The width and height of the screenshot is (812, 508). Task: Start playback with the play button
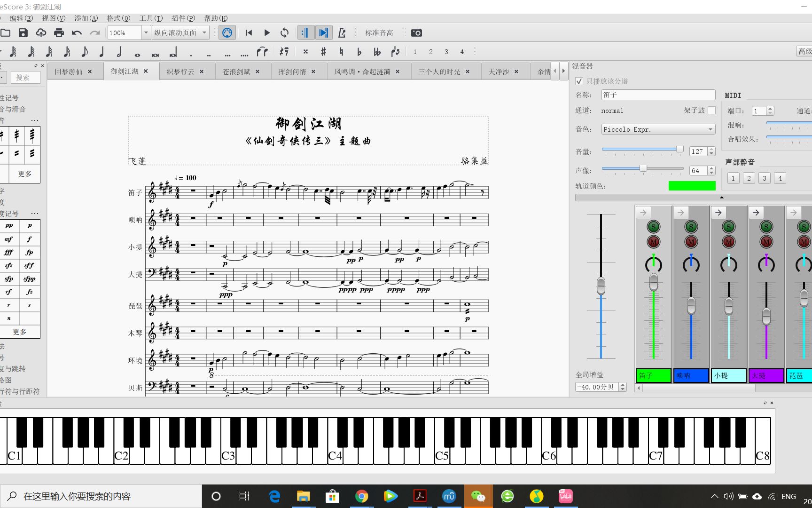(x=266, y=32)
